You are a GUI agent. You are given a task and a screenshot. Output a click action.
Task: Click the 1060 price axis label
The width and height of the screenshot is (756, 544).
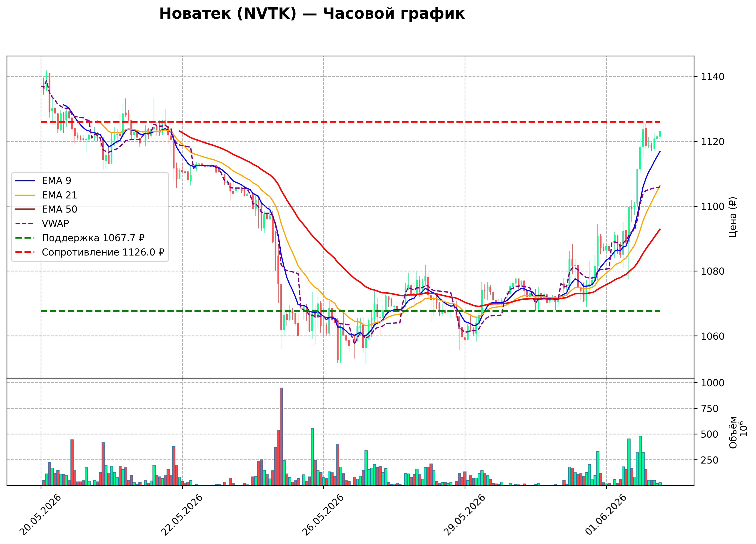[x=713, y=336]
